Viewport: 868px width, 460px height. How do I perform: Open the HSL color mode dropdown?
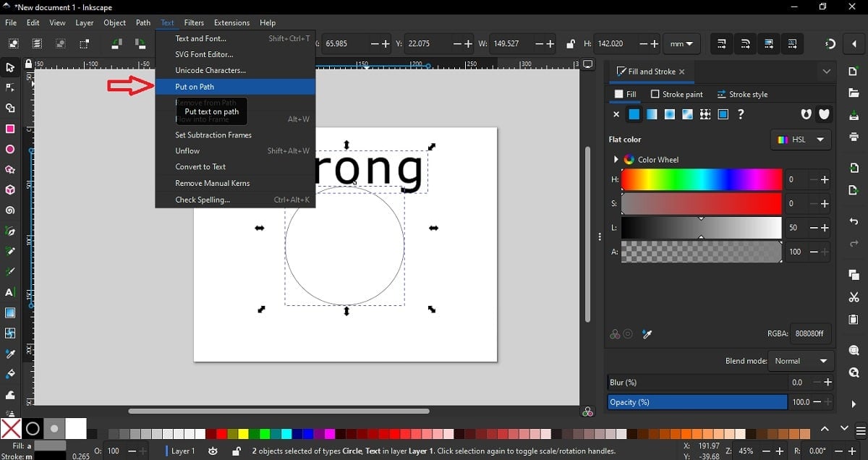800,140
